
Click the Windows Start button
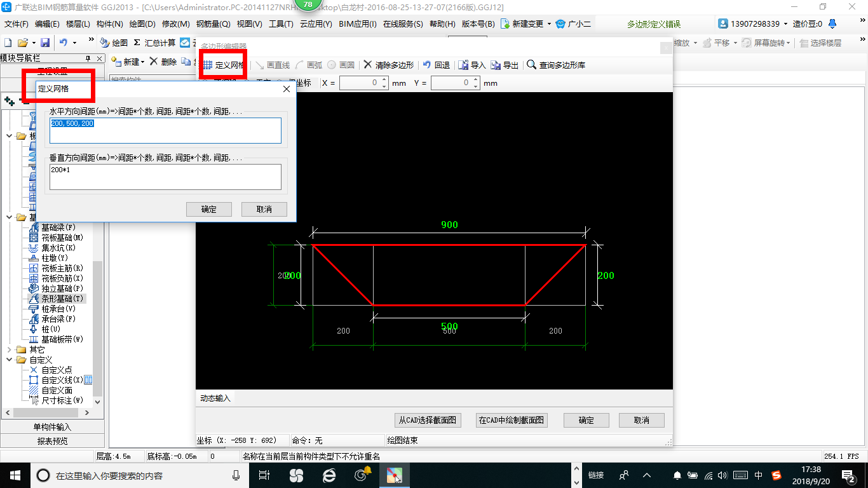click(x=15, y=475)
